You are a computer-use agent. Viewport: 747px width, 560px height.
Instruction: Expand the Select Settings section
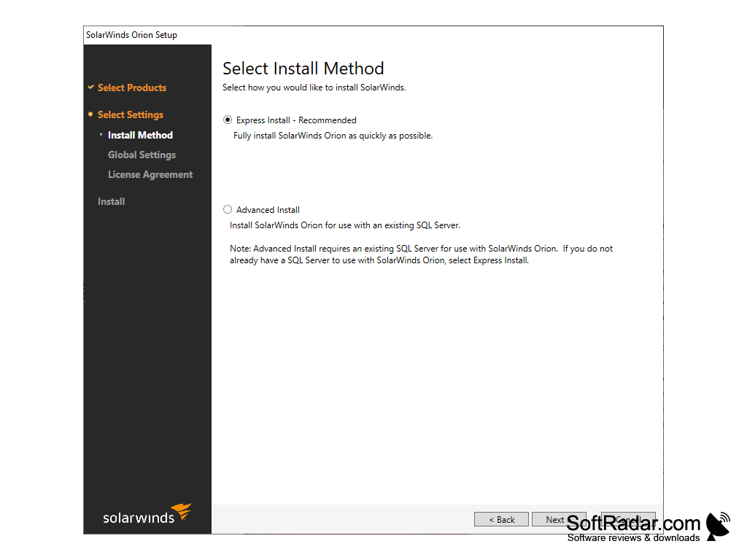click(130, 114)
